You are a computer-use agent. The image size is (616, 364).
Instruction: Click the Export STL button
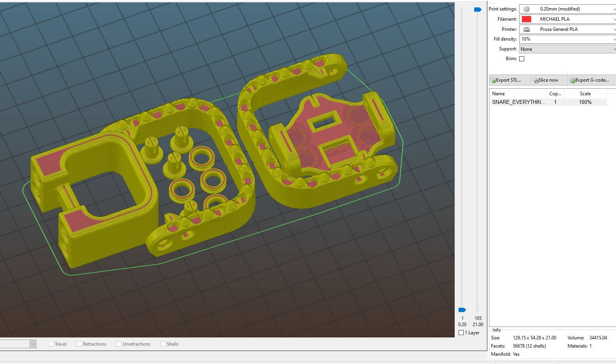pos(510,80)
